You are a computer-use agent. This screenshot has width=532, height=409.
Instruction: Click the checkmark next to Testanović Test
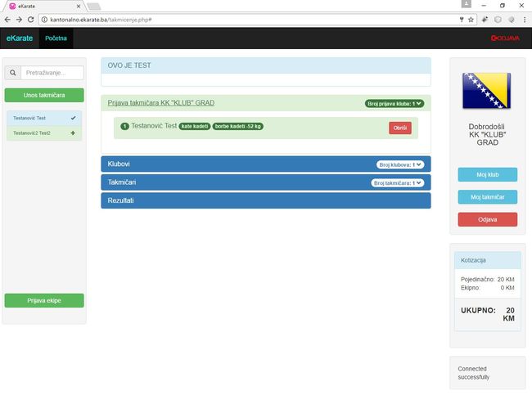click(73, 118)
